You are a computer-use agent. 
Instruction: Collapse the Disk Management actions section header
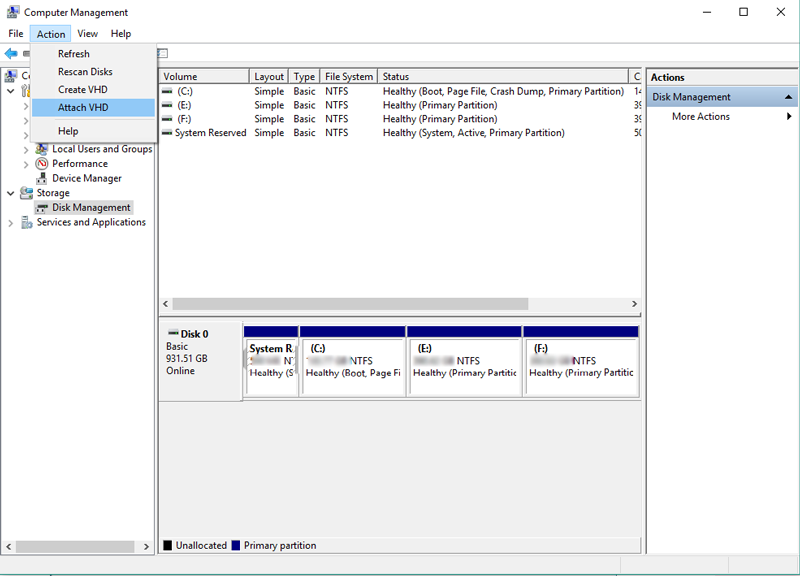point(790,97)
